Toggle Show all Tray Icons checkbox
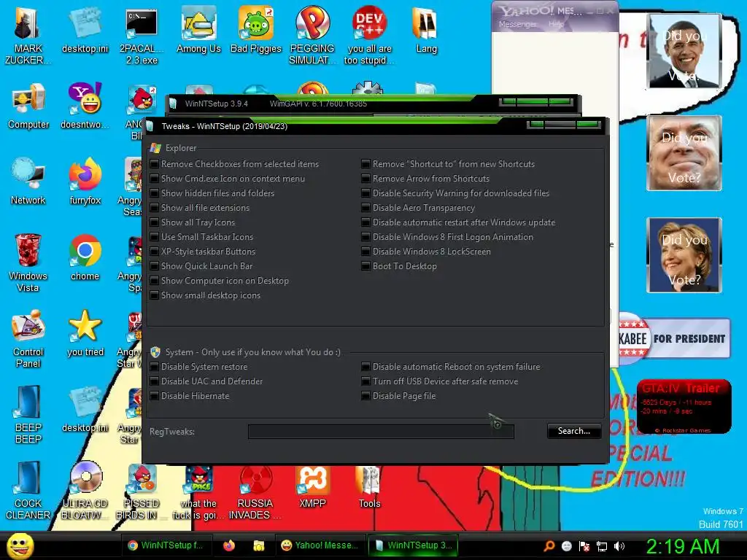747x560 pixels. 155,222
